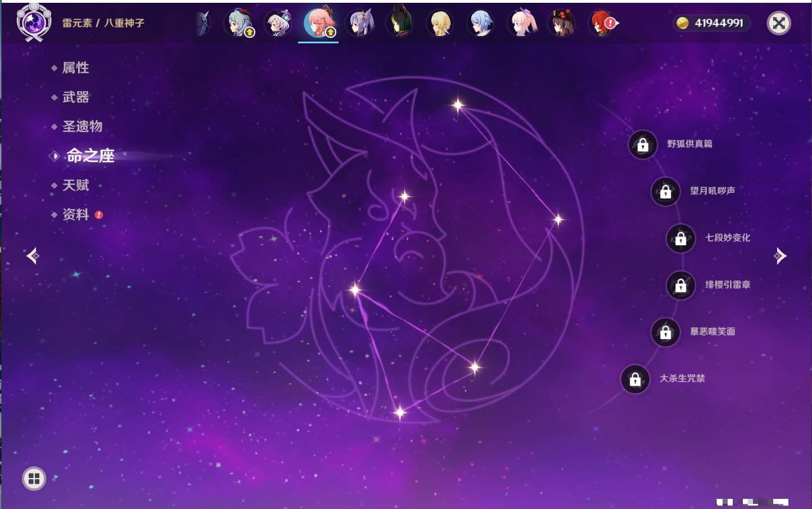Open the 天赋 talents tab
Viewport: 812px width, 509px height.
point(75,185)
